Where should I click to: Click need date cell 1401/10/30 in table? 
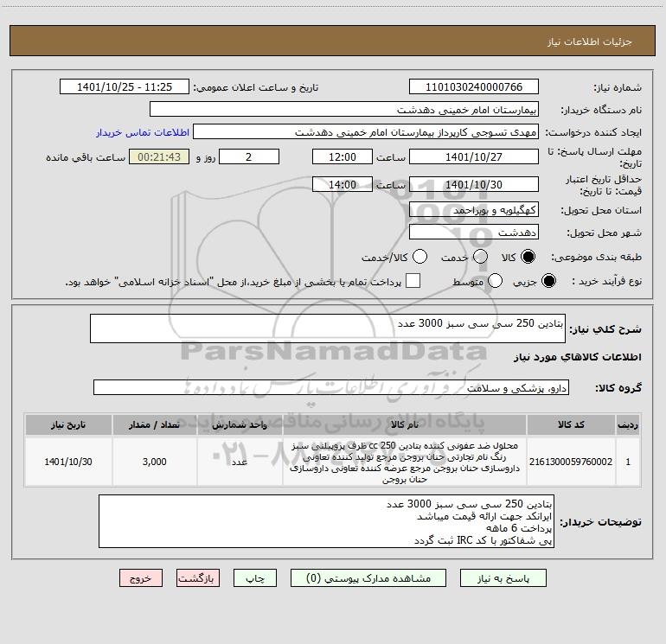pos(68,462)
